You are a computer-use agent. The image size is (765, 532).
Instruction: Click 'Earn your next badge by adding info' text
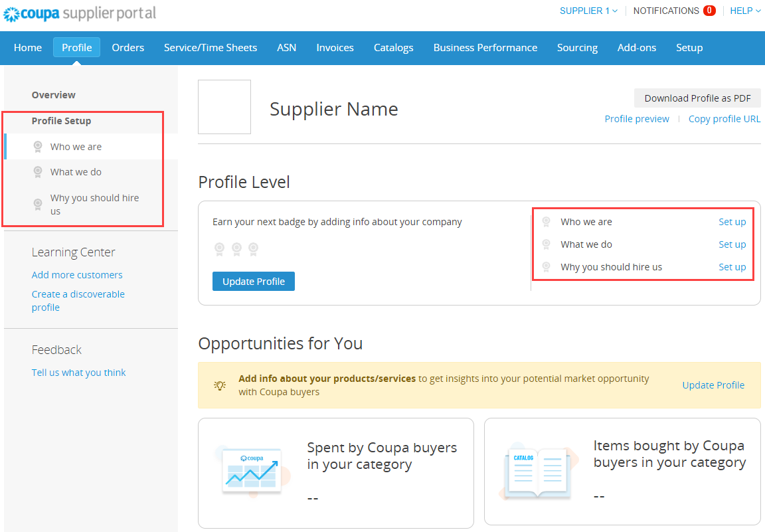[x=337, y=222]
